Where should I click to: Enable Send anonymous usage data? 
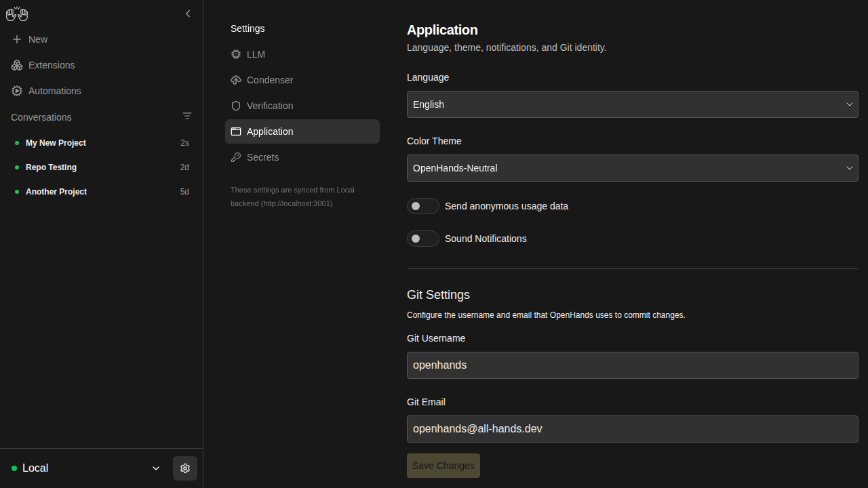[x=423, y=206]
